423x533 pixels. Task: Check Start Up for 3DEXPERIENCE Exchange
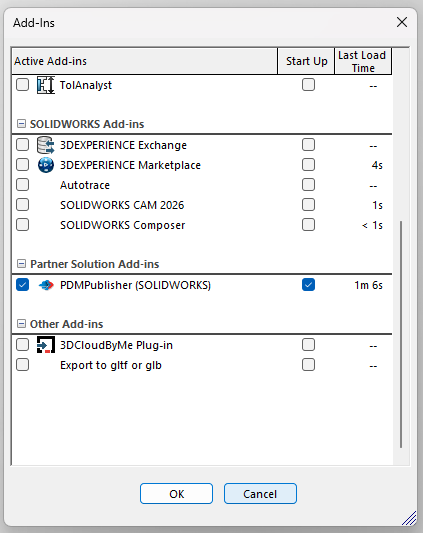(308, 145)
